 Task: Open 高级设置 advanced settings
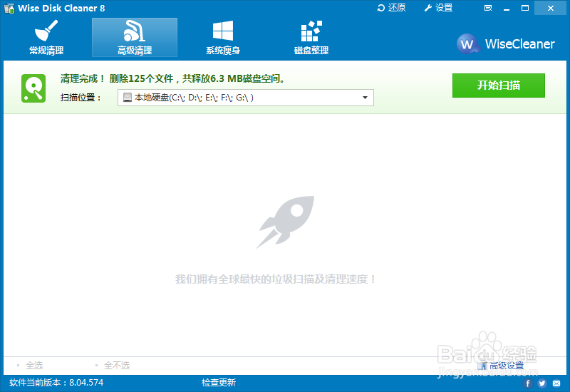pos(502,366)
